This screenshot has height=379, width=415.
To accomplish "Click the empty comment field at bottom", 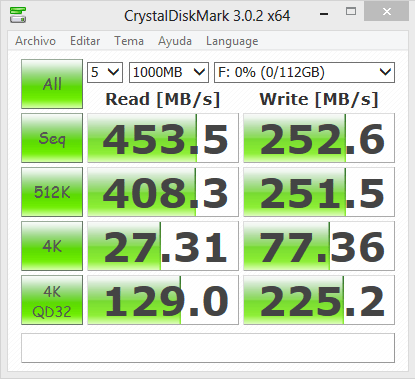I will point(208,348).
